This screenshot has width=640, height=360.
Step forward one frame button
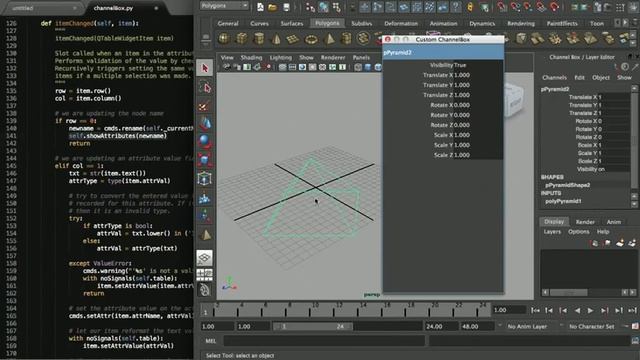(x=604, y=311)
